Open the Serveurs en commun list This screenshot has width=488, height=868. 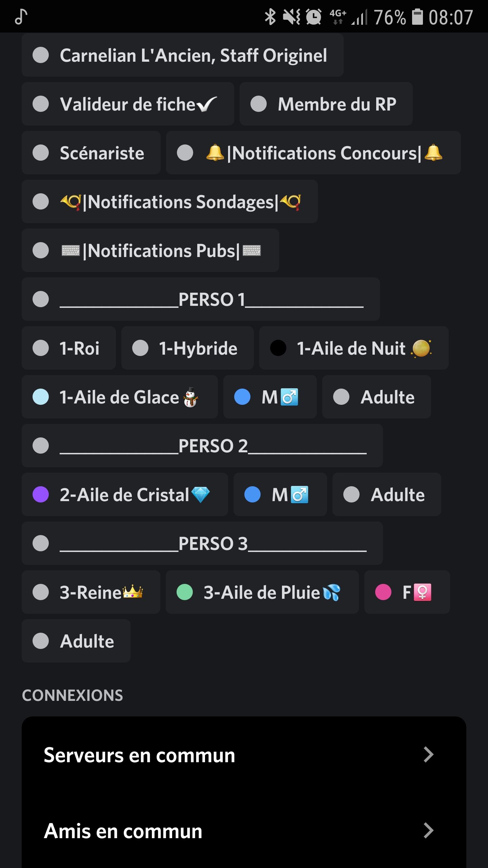pos(139,755)
